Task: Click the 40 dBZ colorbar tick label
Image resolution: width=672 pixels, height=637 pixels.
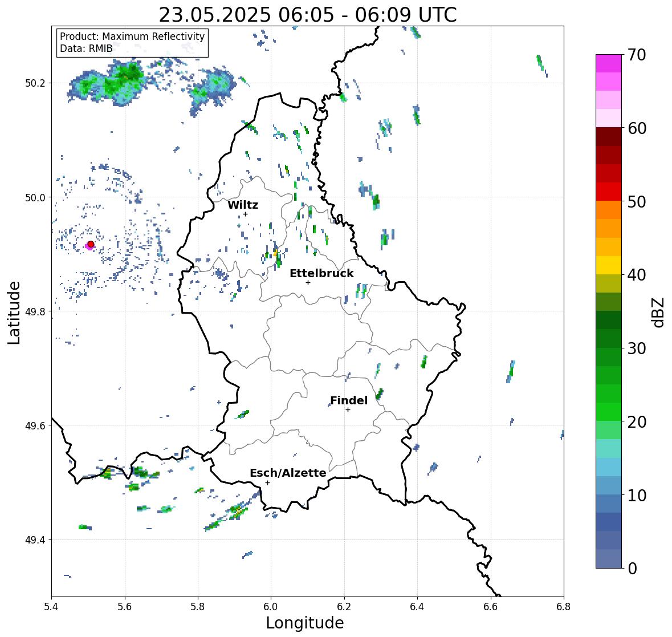Action: point(637,275)
